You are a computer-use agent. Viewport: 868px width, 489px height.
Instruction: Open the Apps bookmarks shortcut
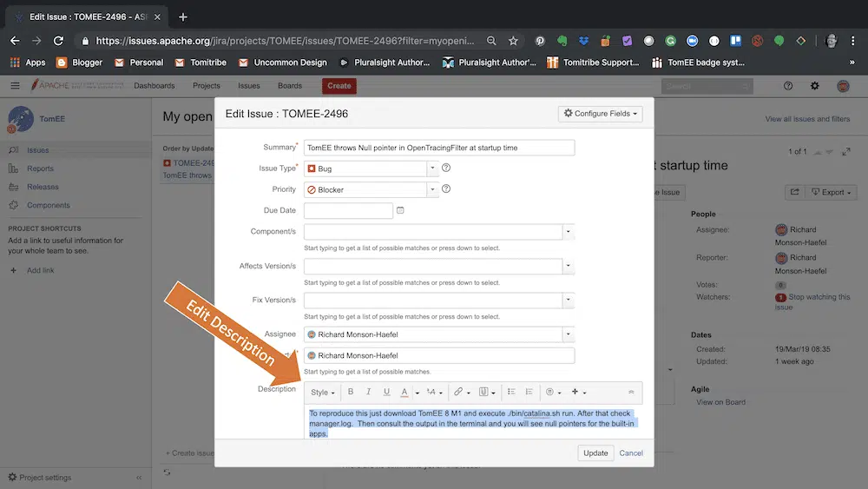[28, 63]
